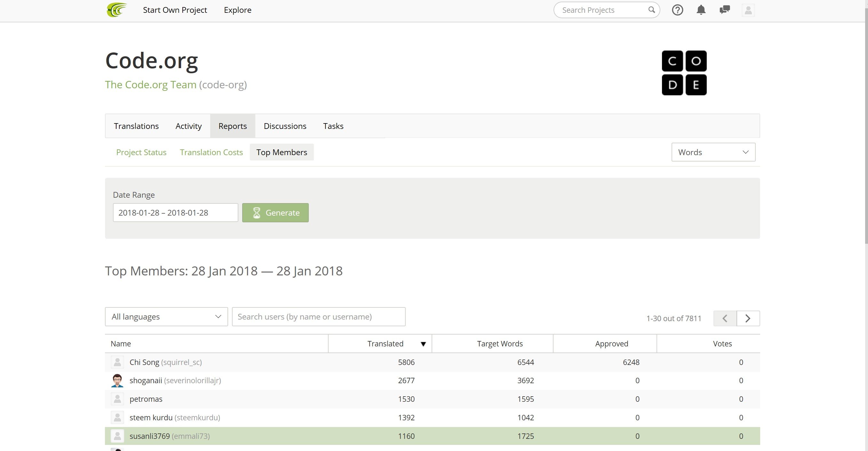Select the Reports tab
Screen dimensions: 868x451
pyautogui.click(x=233, y=126)
